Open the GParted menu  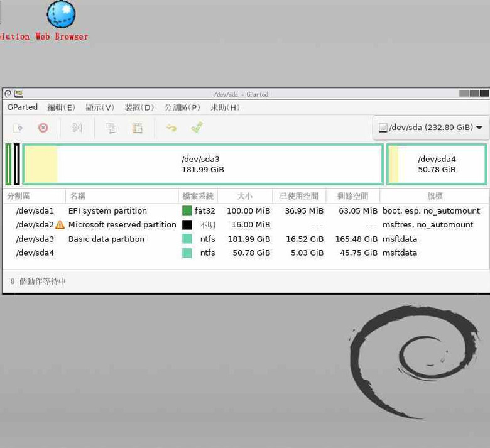(23, 107)
